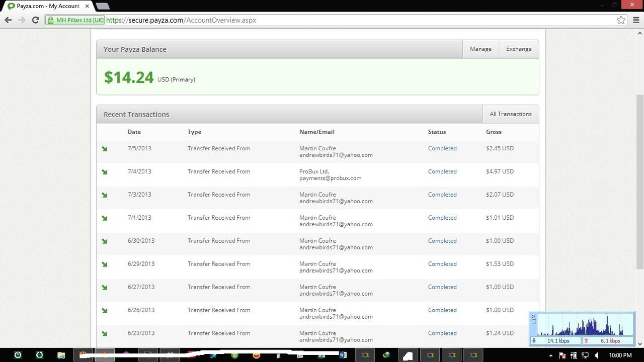The width and height of the screenshot is (644, 362).
Task: Click the green circular refresh icon in taskbar
Action: [40, 355]
